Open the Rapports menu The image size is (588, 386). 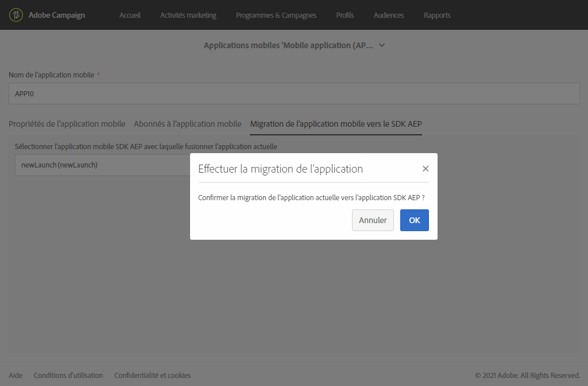pyautogui.click(x=437, y=15)
